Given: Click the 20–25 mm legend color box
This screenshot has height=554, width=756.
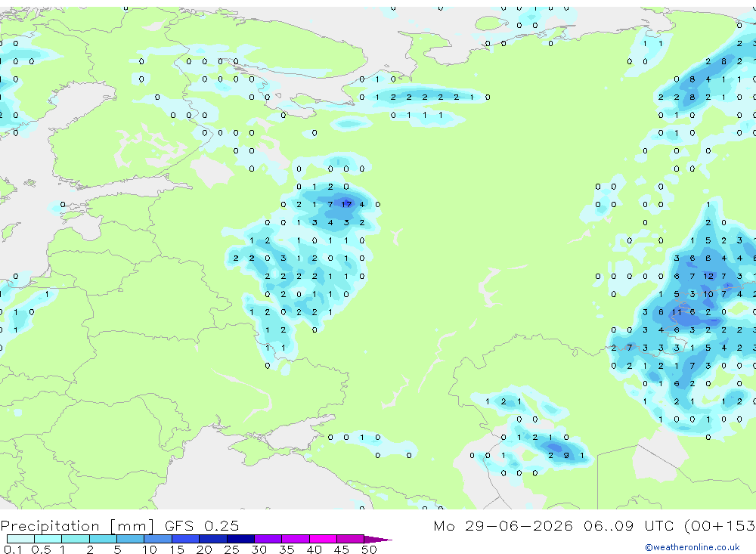Looking at the screenshot, I should [x=213, y=539].
